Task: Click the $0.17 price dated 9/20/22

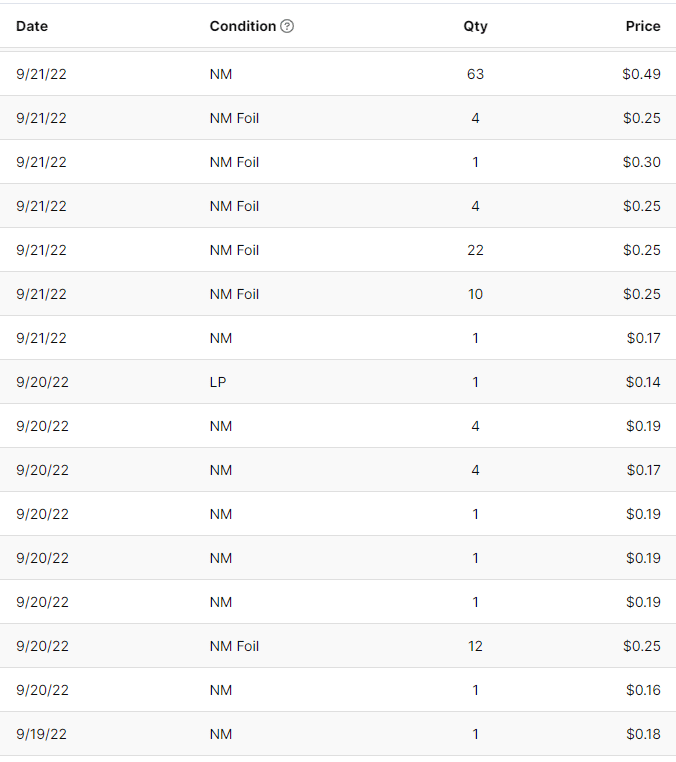Action: [643, 470]
